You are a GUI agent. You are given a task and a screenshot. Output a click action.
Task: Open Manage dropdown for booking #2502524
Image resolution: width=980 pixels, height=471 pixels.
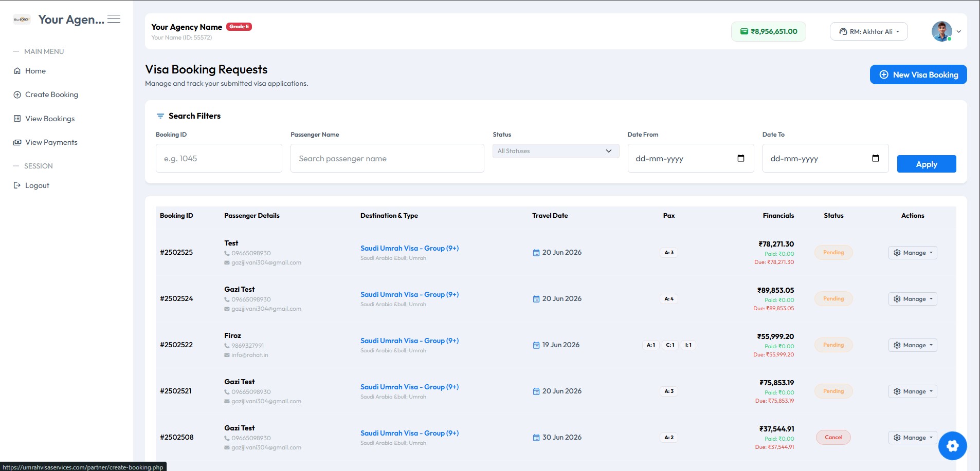tap(913, 299)
